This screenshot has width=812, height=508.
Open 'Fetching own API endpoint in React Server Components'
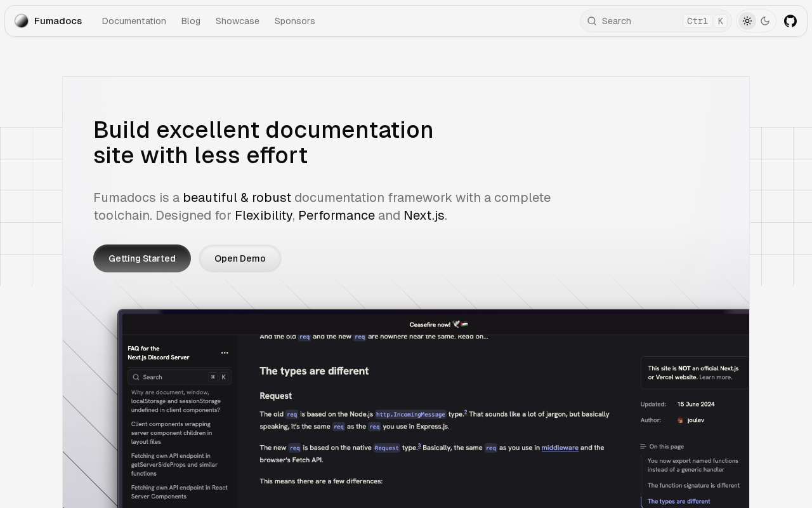180,492
